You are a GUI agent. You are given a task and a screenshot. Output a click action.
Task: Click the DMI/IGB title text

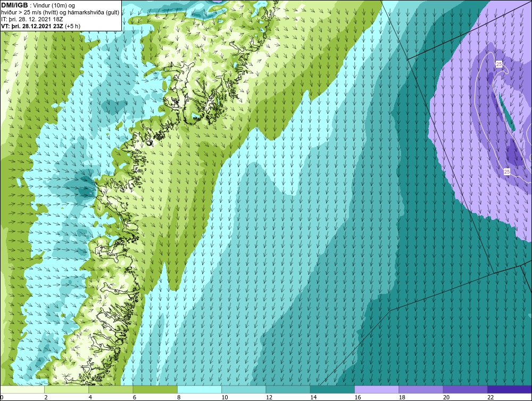14,5
